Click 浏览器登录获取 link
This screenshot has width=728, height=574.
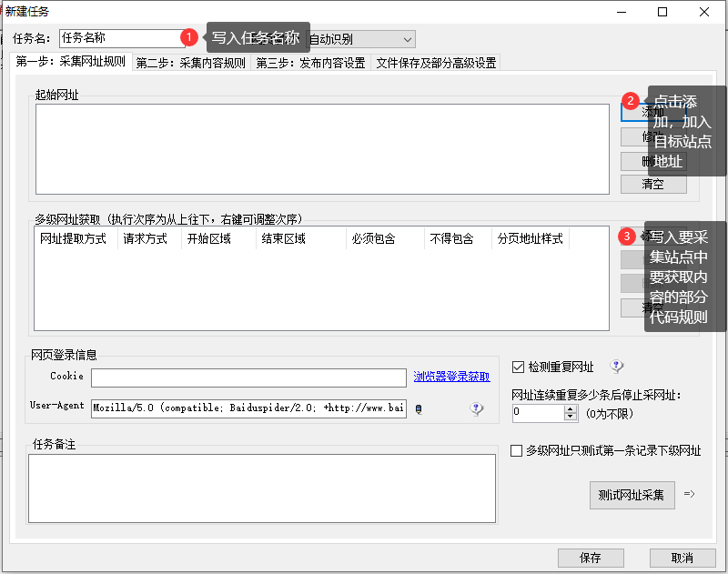click(451, 377)
